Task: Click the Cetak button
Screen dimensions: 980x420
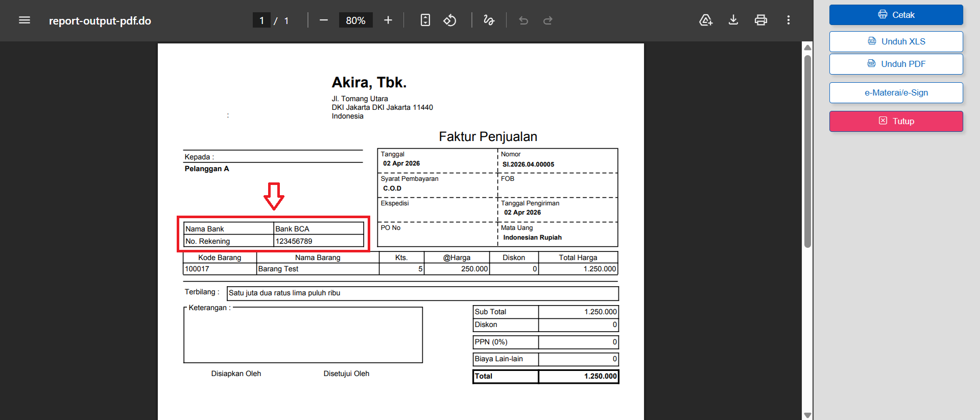Action: 896,15
